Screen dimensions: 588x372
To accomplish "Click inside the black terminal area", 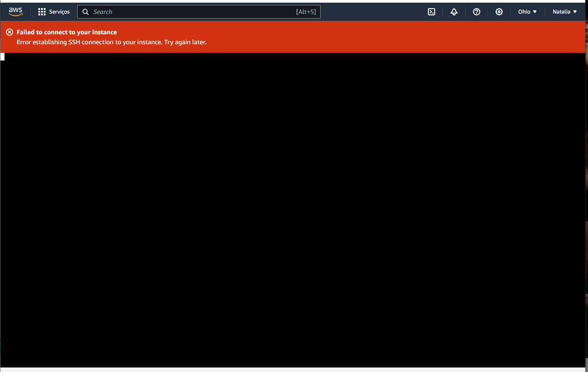I will pyautogui.click(x=293, y=210).
